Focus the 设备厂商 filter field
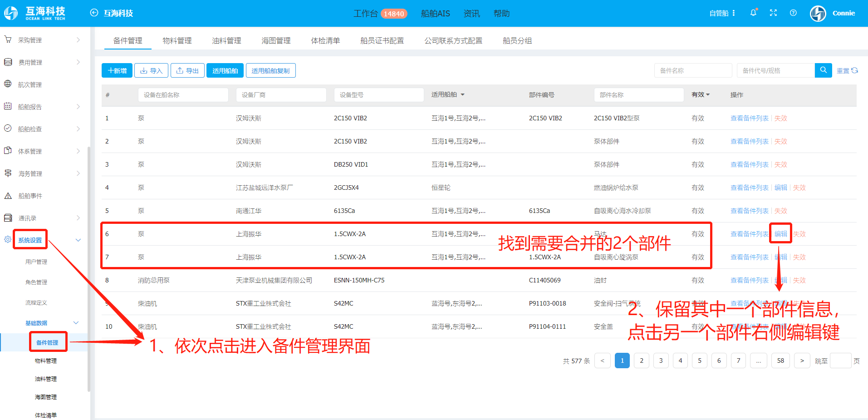The height and width of the screenshot is (420, 868). tap(281, 94)
